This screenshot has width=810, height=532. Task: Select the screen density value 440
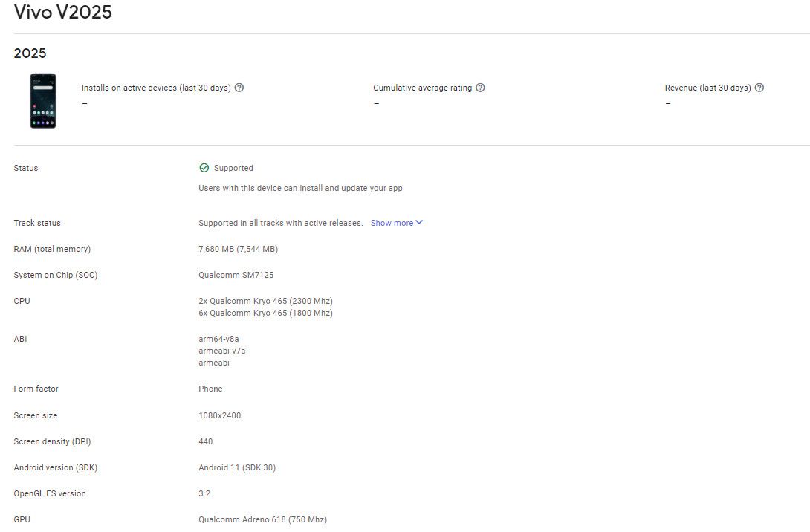[206, 441]
